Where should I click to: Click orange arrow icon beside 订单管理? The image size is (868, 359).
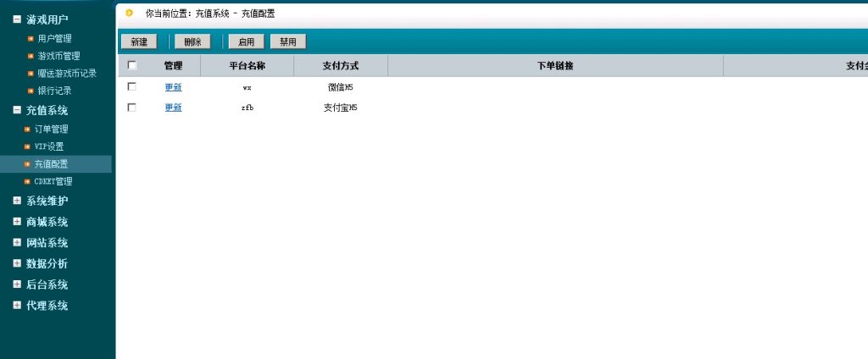pos(27,129)
